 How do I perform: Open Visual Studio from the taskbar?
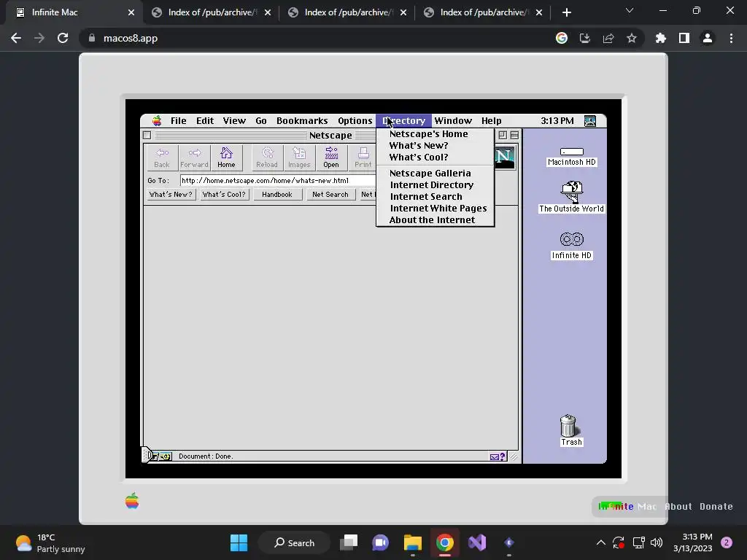point(477,542)
